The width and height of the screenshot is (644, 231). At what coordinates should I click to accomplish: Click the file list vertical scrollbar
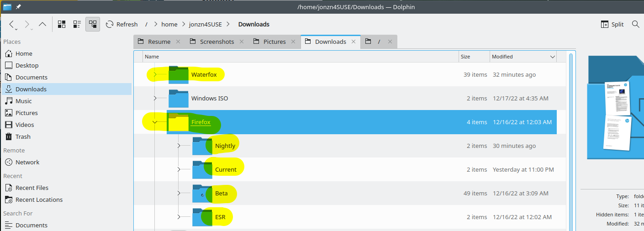[570, 142]
